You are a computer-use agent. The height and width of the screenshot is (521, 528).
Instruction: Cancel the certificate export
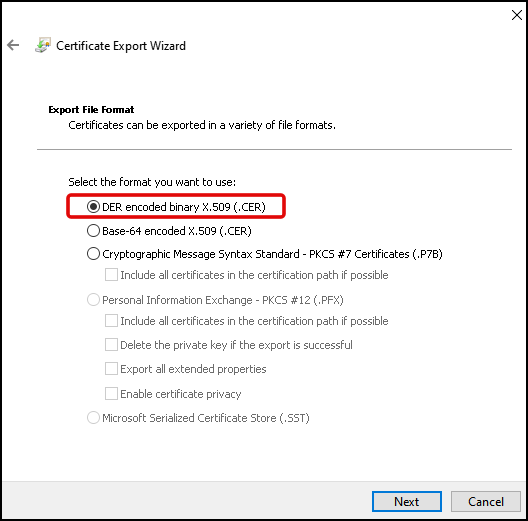click(x=486, y=501)
